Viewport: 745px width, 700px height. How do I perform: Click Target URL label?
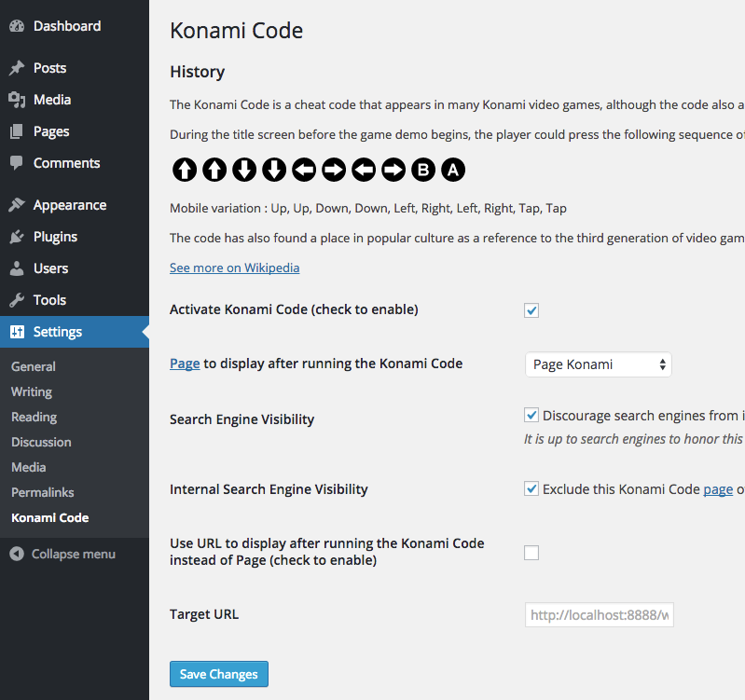[x=204, y=614]
